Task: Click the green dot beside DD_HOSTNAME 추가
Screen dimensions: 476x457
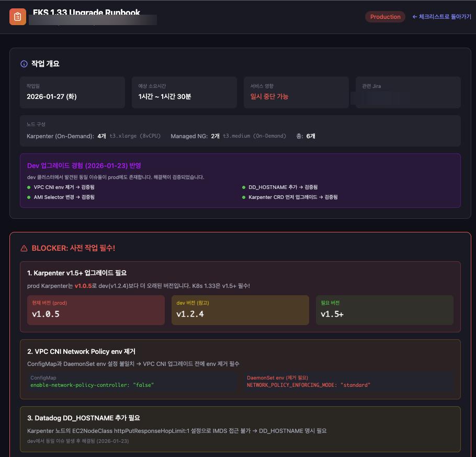Action: click(243, 187)
